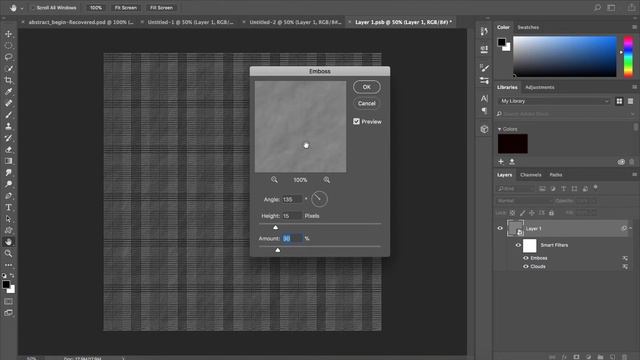
Task: Select the Zoom tool in toolbar
Action: pyautogui.click(x=9, y=253)
